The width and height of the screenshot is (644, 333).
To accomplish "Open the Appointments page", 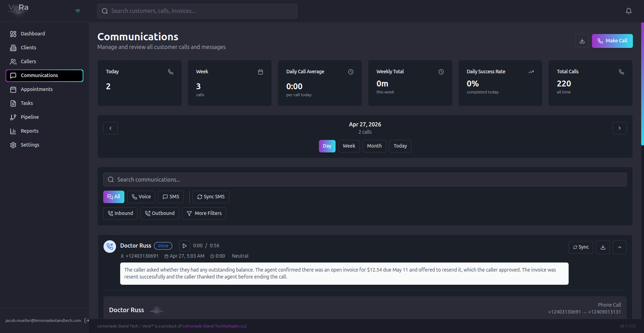I will click(44, 89).
